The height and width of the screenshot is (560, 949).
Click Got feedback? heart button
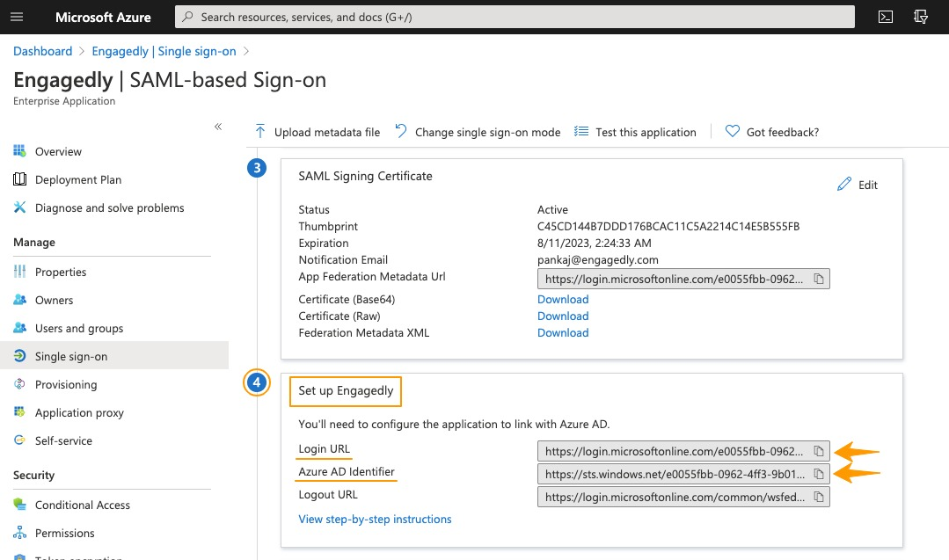point(772,132)
